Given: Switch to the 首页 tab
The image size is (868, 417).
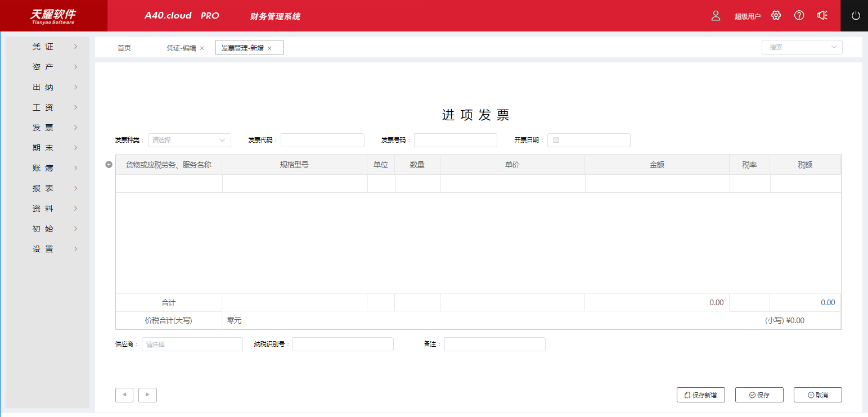Looking at the screenshot, I should click(124, 48).
